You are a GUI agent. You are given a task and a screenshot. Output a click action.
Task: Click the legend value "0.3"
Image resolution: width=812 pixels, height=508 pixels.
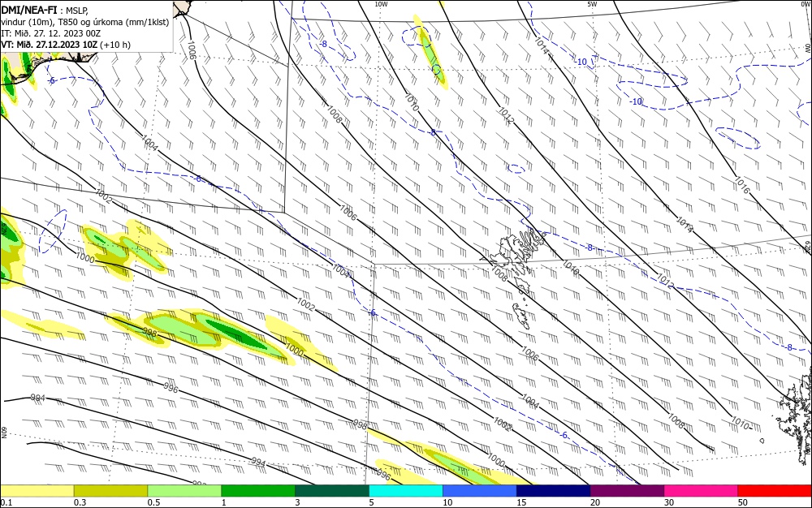point(80,502)
